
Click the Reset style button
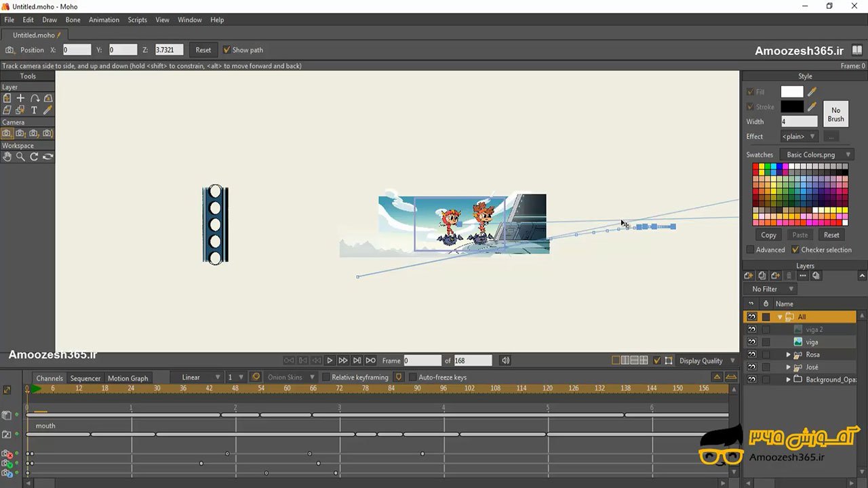[x=831, y=235]
